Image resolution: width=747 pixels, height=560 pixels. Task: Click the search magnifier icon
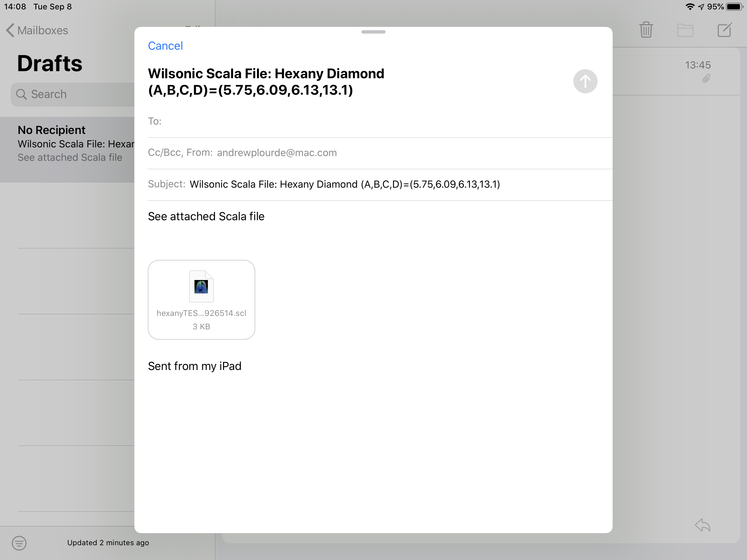pyautogui.click(x=21, y=94)
